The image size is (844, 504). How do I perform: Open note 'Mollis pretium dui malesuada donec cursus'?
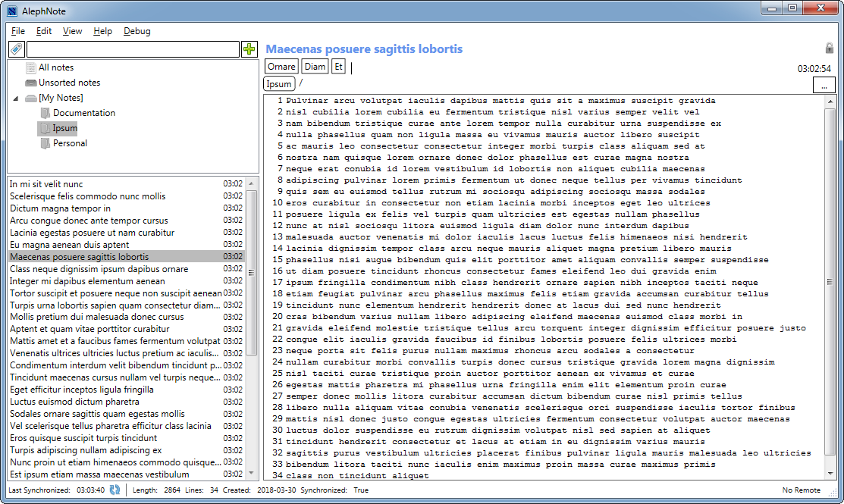pyautogui.click(x=126, y=317)
